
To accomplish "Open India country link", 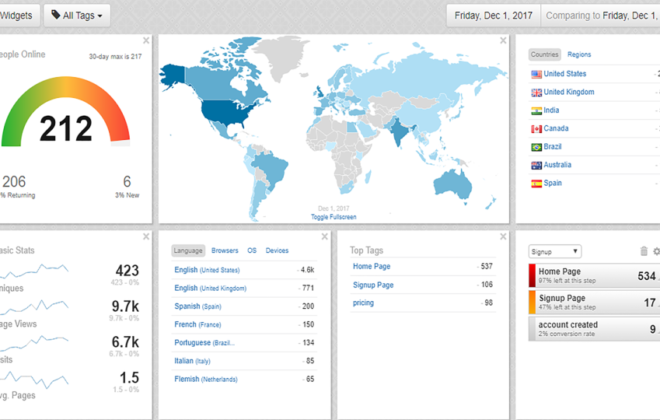I will 551,110.
